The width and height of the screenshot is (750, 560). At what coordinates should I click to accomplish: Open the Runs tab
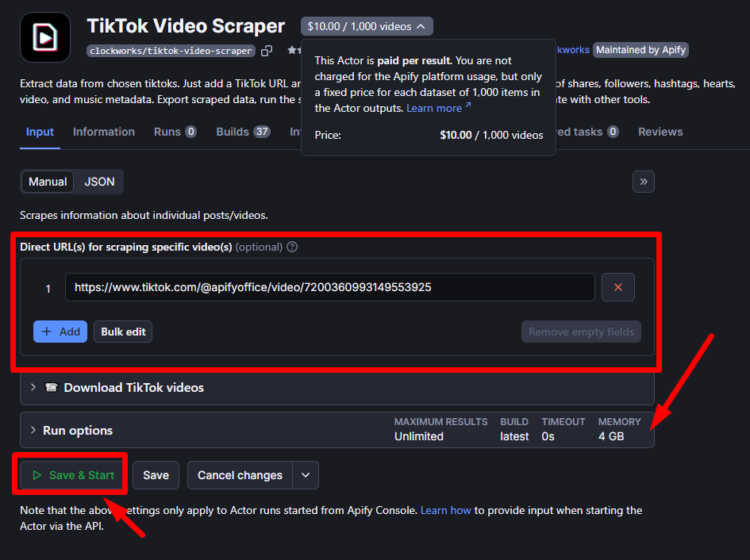coord(175,132)
